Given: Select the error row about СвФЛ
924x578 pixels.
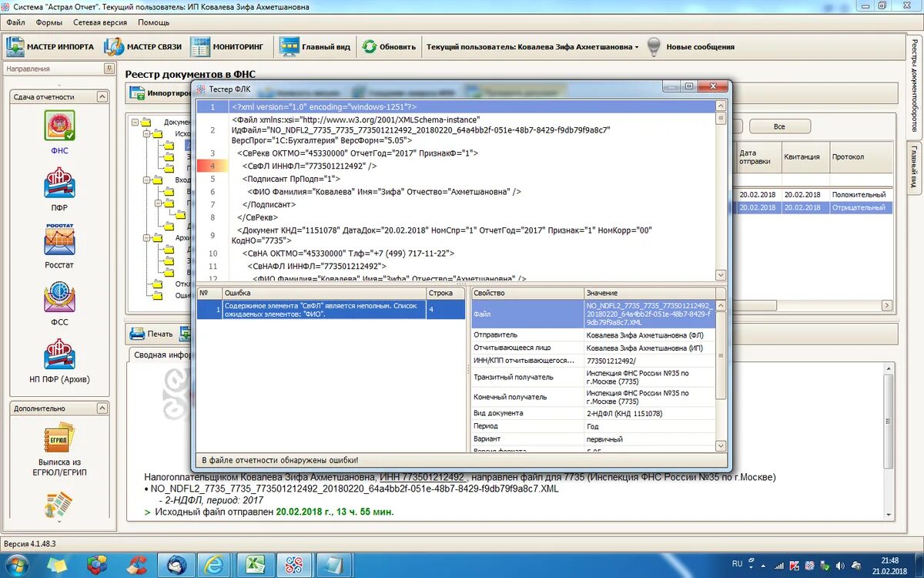Looking at the screenshot, I should coord(331,310).
